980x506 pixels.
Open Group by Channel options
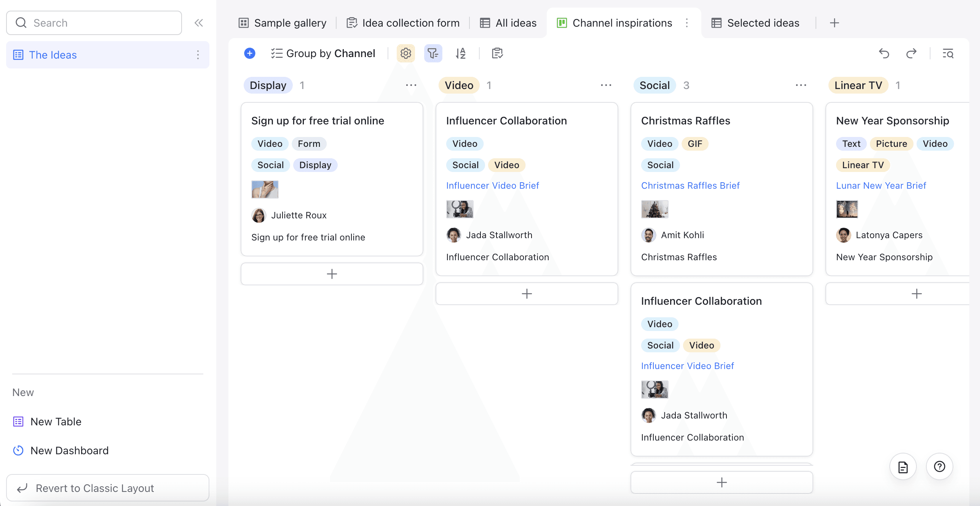[323, 53]
